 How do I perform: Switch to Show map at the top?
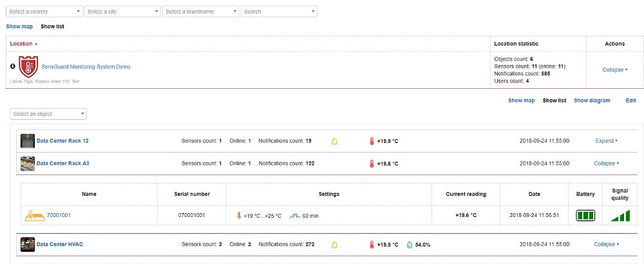click(x=19, y=26)
